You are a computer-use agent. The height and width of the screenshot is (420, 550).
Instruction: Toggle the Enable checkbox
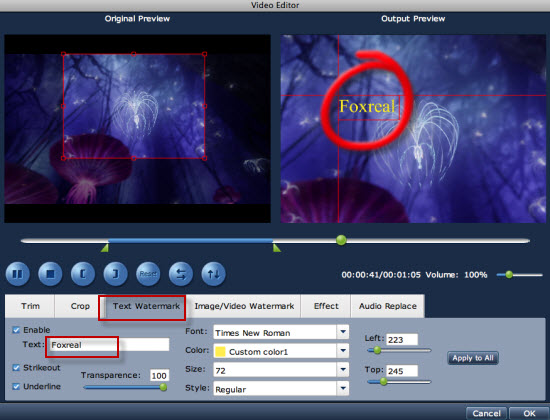[16, 330]
